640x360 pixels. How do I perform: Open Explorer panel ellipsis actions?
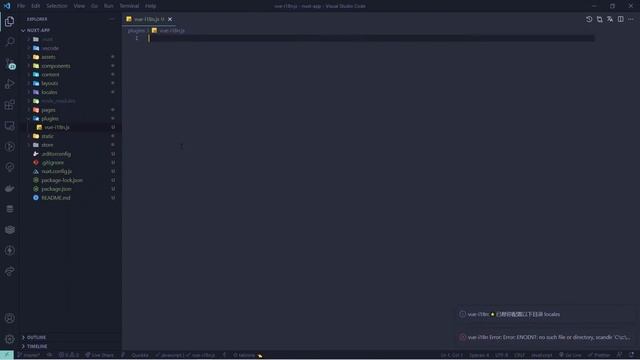[x=112, y=19]
